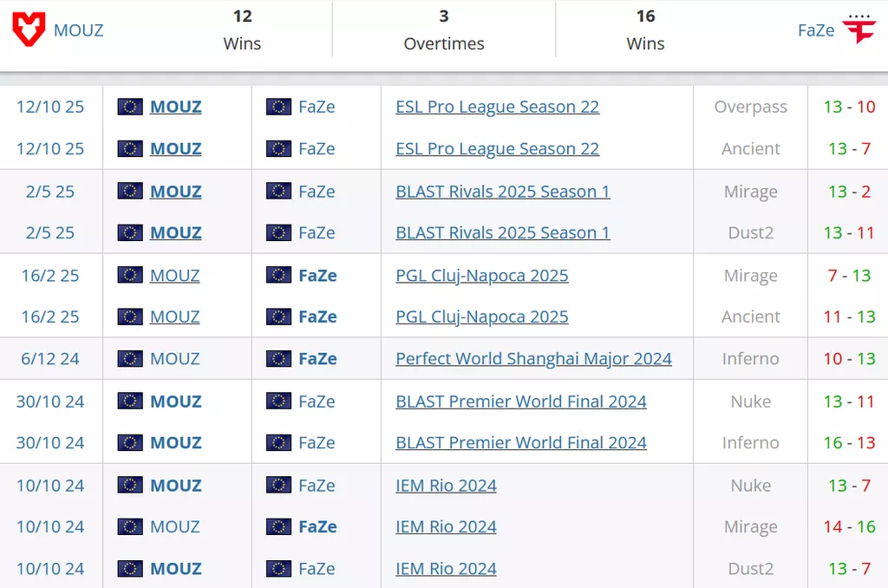Screen dimensions: 888x588
Task: Click FaZe's EU flag in Overpass row
Action: (x=278, y=107)
